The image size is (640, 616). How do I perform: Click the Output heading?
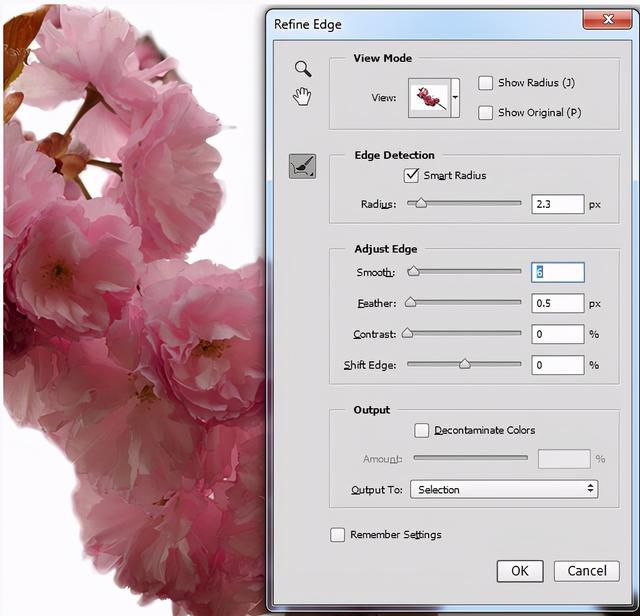[371, 410]
